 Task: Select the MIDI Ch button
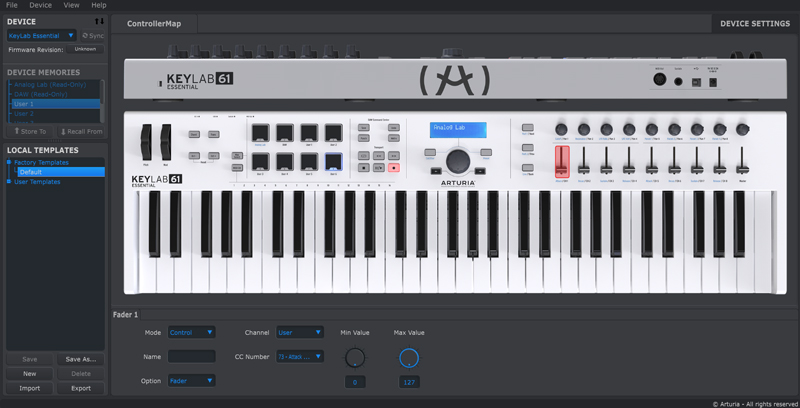tap(237, 168)
